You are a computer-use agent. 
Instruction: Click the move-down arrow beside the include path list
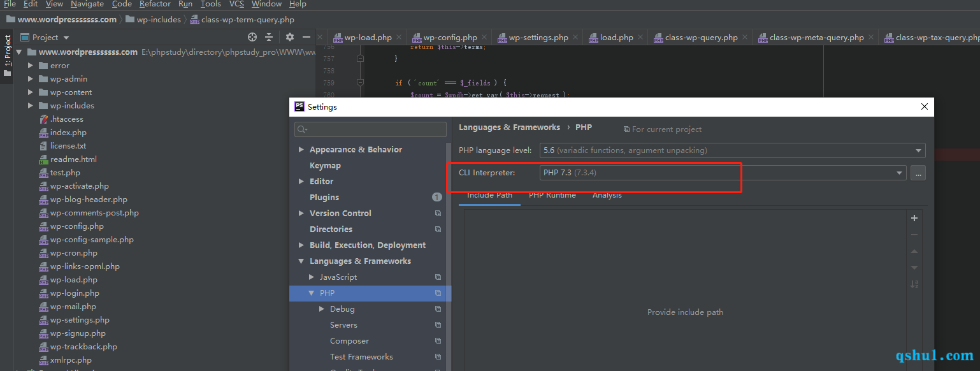[x=914, y=268]
